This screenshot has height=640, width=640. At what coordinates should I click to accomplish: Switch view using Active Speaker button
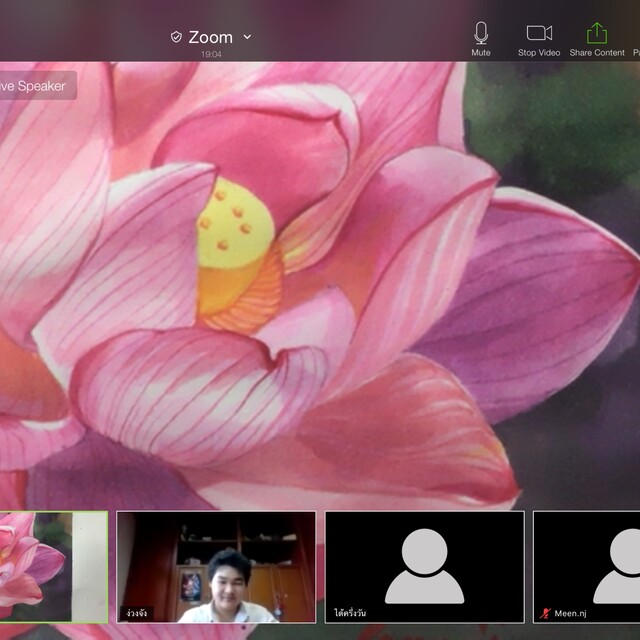pyautogui.click(x=37, y=86)
